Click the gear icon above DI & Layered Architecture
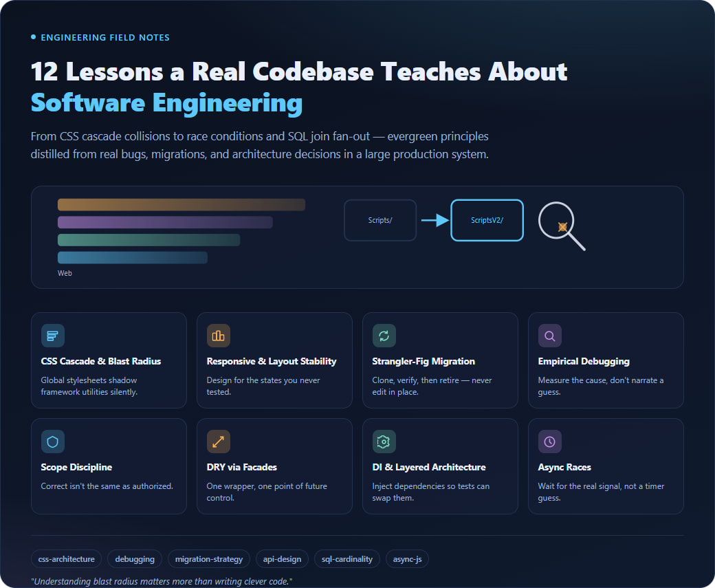The height and width of the screenshot is (588, 715). click(384, 442)
